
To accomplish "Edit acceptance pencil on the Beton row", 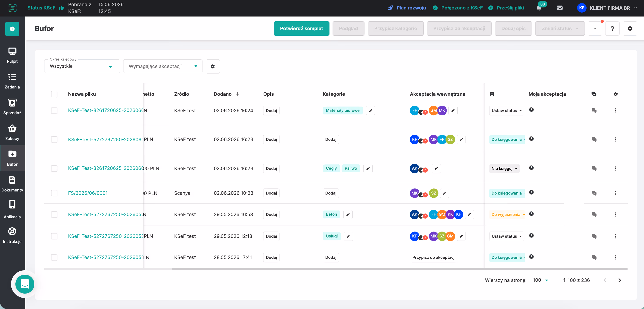I will (469, 215).
